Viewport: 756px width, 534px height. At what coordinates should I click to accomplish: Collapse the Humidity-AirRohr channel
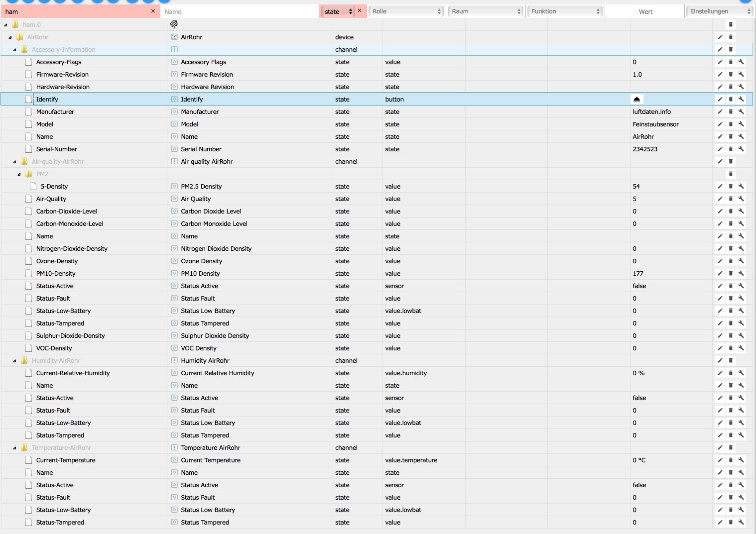click(14, 360)
